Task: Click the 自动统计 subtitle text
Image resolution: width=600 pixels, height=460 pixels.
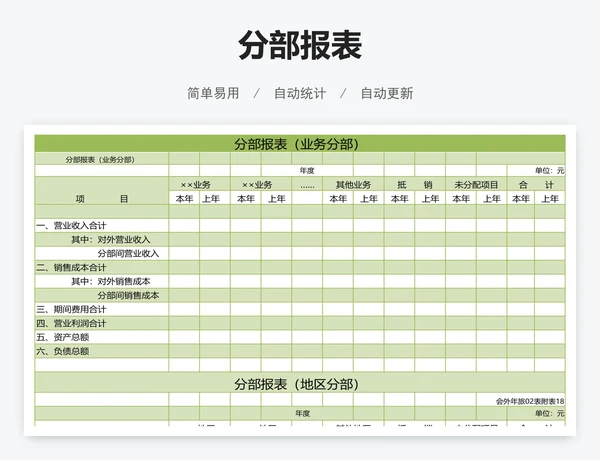Action: tap(300, 93)
